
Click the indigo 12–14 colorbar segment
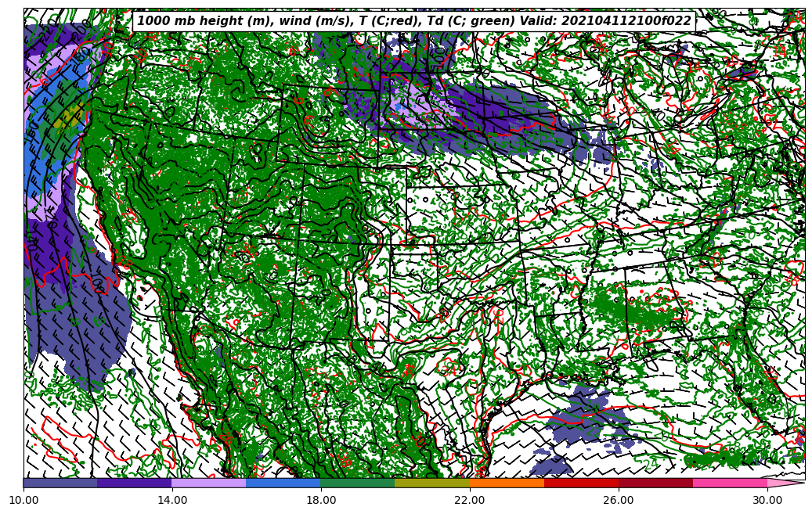(x=135, y=483)
